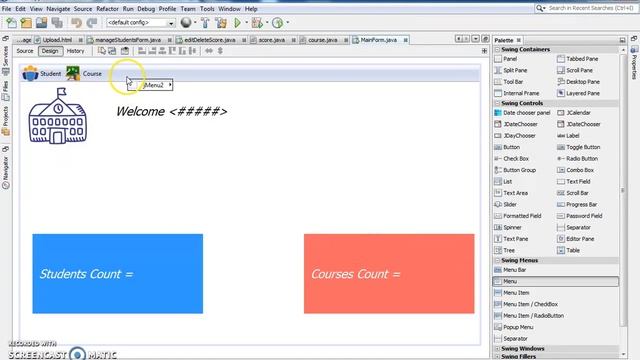Pick Label from the palette
This screenshot has width=640, height=360.
568,136
